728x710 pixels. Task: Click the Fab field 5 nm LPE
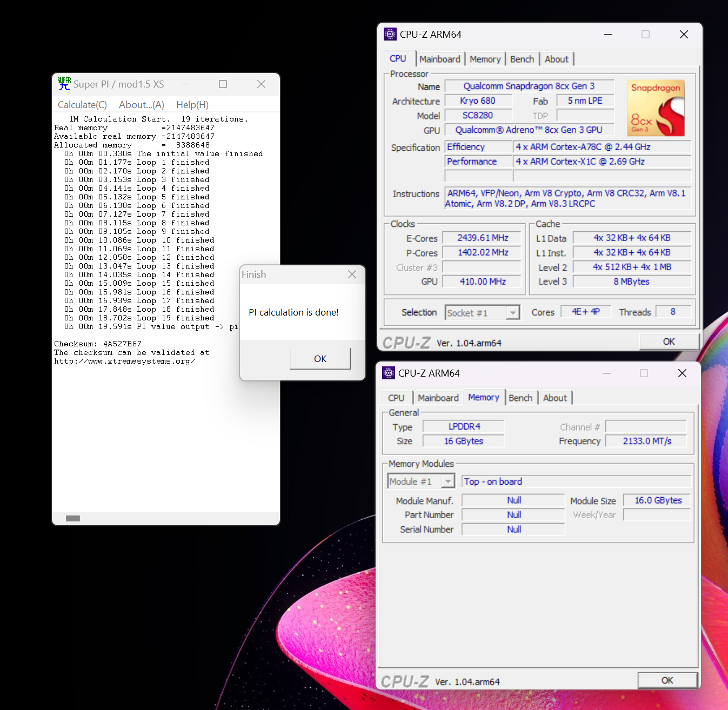(x=585, y=101)
